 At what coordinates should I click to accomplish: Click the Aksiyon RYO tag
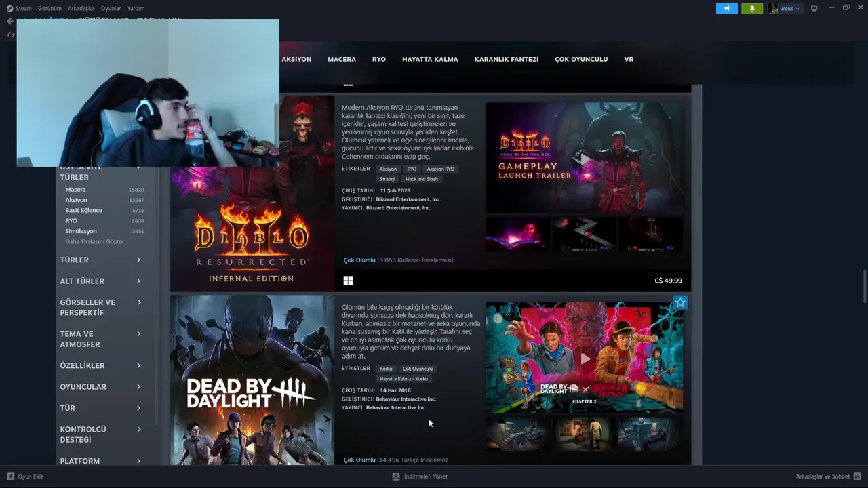[x=441, y=169]
